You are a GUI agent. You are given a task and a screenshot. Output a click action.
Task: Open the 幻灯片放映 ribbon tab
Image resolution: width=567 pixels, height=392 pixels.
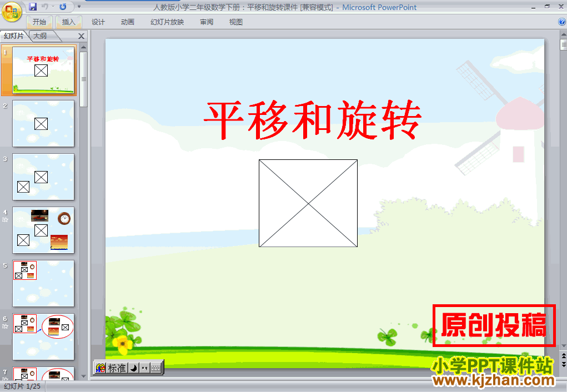[x=167, y=22]
